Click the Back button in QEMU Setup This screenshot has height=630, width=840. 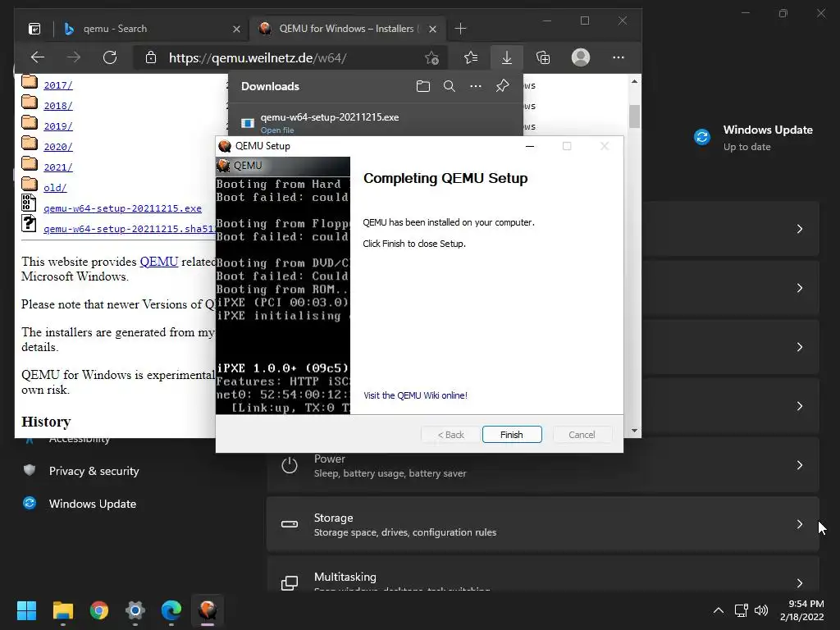point(450,435)
